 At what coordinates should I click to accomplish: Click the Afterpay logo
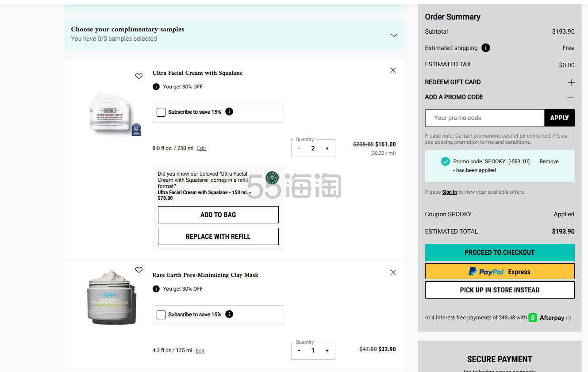546,318
